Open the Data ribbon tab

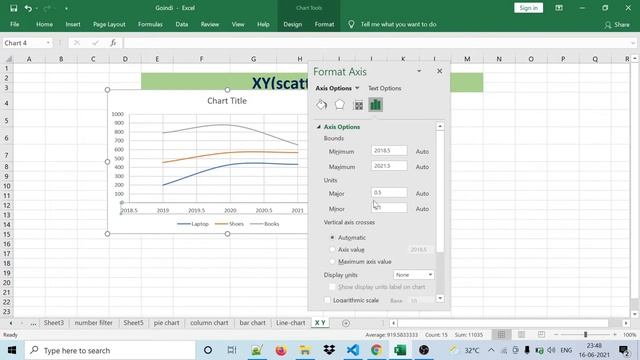(x=182, y=24)
